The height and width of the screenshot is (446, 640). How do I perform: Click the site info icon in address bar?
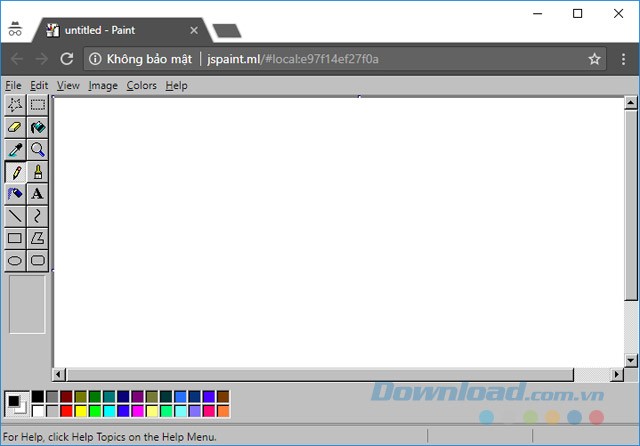(95, 59)
